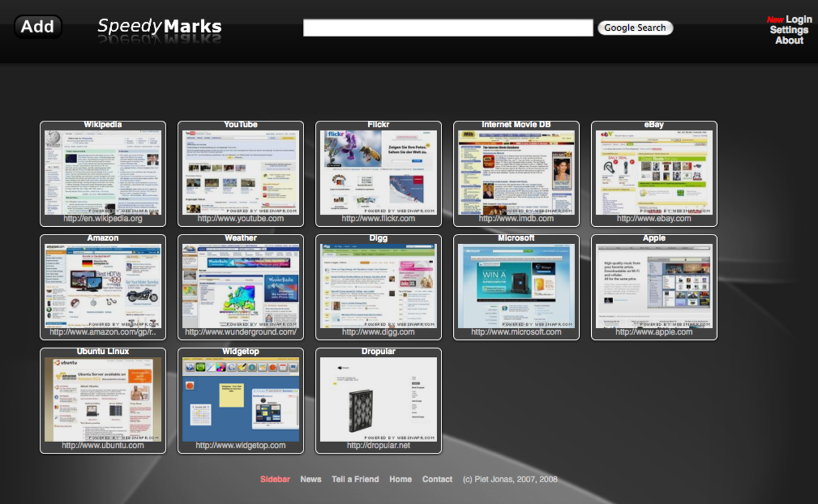The height and width of the screenshot is (504, 818).
Task: Open the Microsoft bookmark thumbnail
Action: (516, 286)
